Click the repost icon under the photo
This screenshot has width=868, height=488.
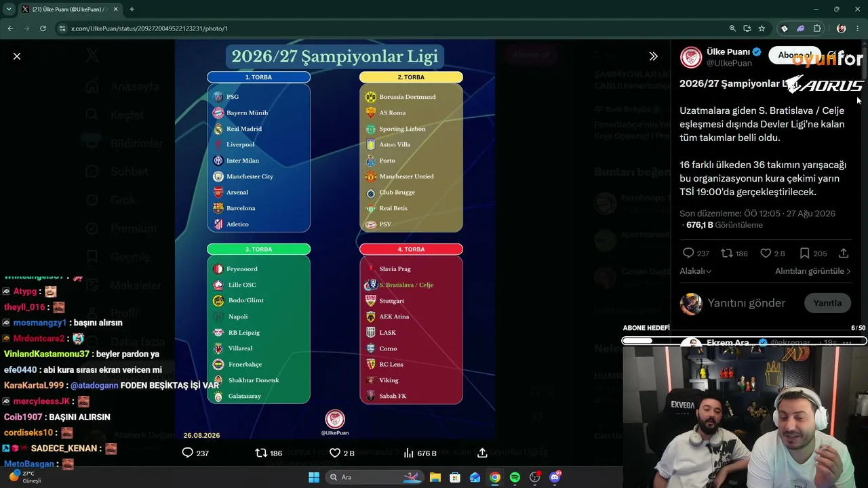pos(260,453)
